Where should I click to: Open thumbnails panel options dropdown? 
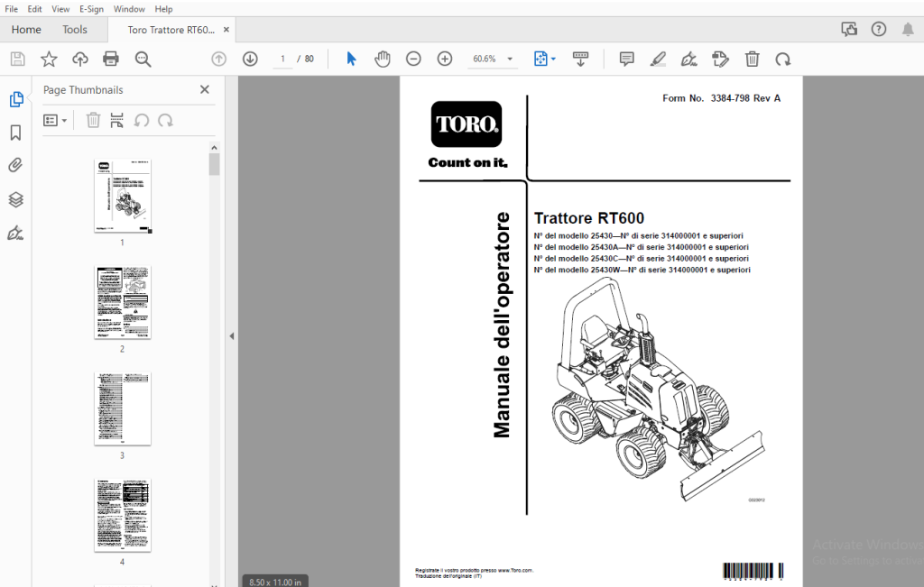point(55,120)
